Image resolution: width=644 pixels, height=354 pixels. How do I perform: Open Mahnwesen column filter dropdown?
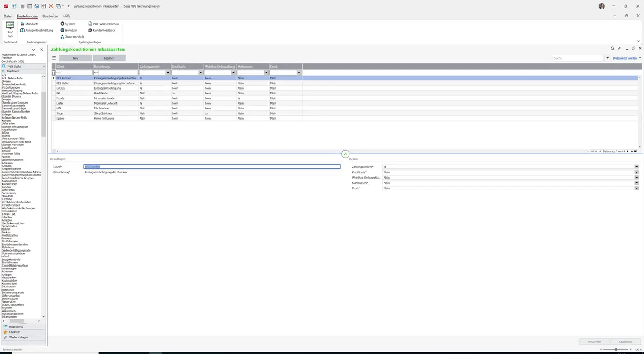pos(266,72)
